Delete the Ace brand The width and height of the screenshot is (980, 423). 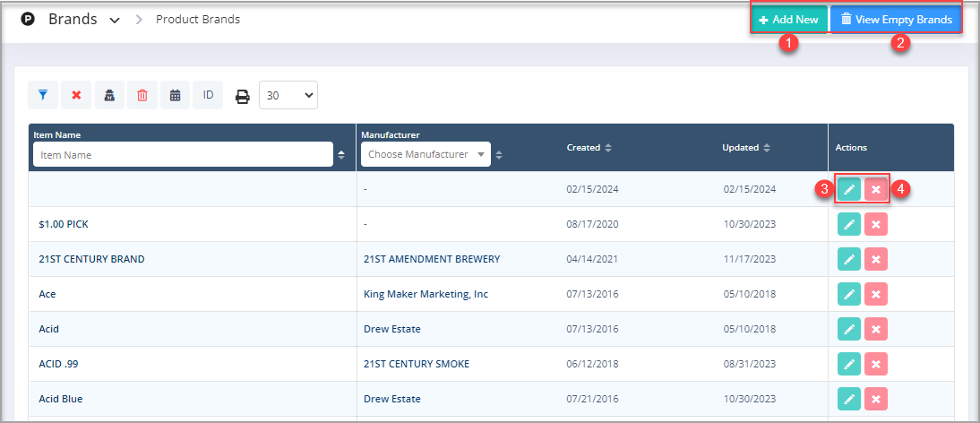tap(876, 294)
